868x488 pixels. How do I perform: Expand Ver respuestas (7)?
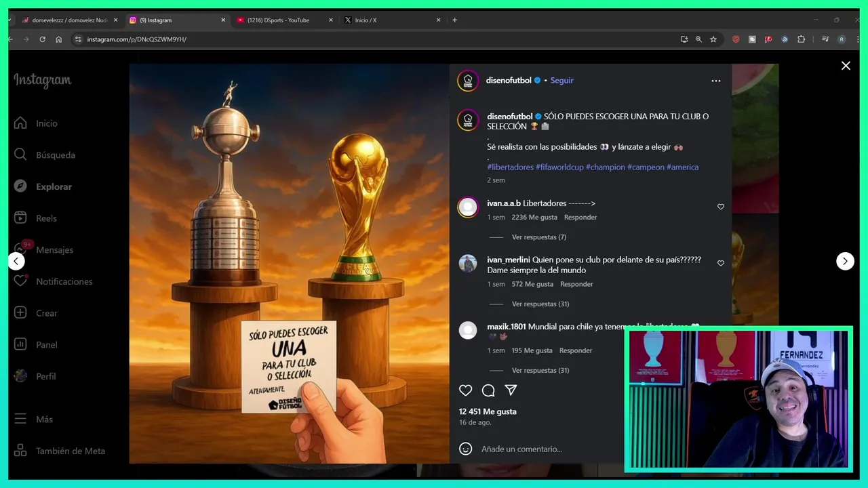[539, 237]
